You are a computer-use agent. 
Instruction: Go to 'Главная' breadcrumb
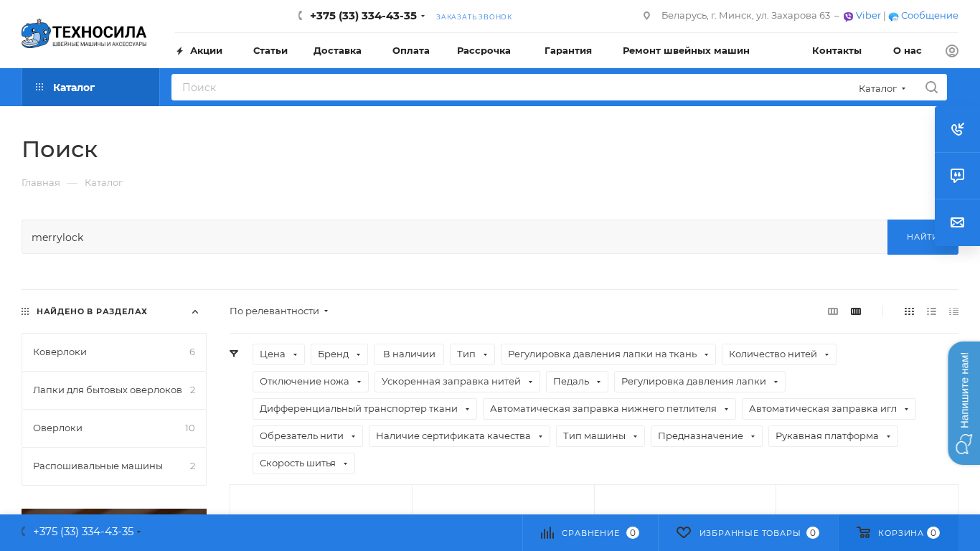click(x=41, y=183)
